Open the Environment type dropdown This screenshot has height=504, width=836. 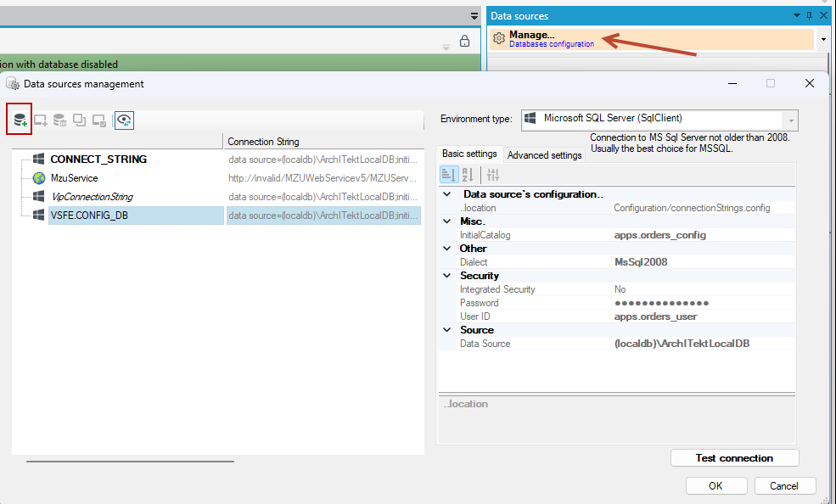(791, 120)
